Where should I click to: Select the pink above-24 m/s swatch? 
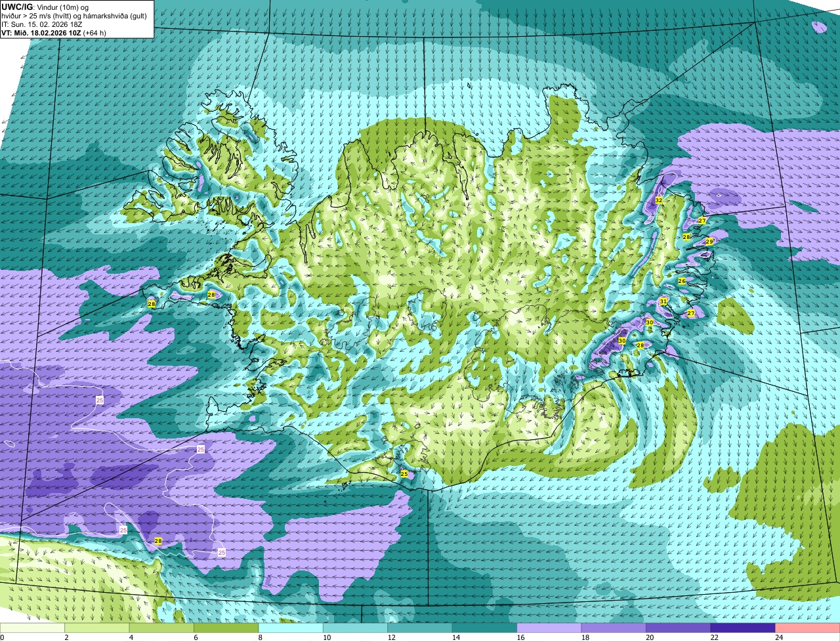pos(808,628)
